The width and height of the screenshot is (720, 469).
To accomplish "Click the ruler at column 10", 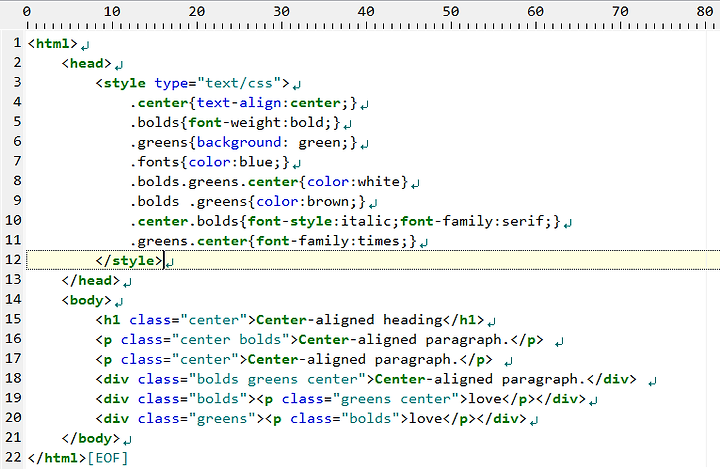I will click(112, 11).
